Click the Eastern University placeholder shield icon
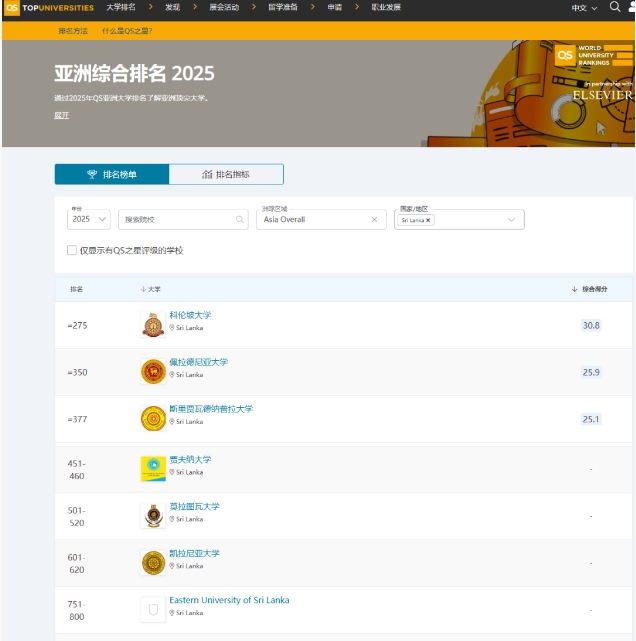The image size is (636, 641). point(153,610)
